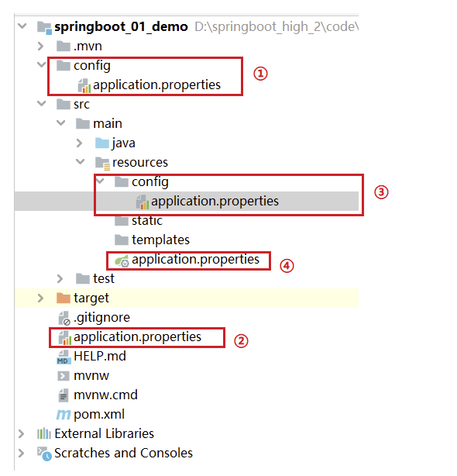Click the resources folder icon

coord(102,164)
